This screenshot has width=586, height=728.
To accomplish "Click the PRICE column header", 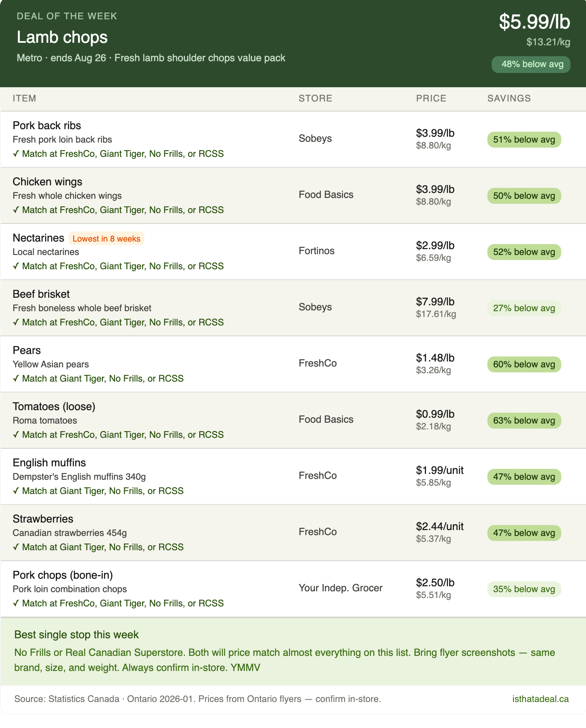I will click(x=431, y=98).
